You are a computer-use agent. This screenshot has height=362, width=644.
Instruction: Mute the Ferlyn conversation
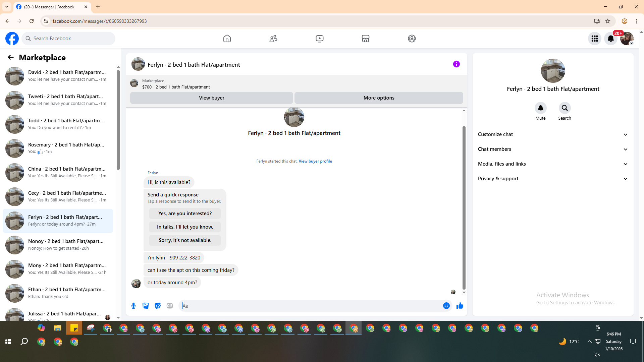pyautogui.click(x=540, y=108)
